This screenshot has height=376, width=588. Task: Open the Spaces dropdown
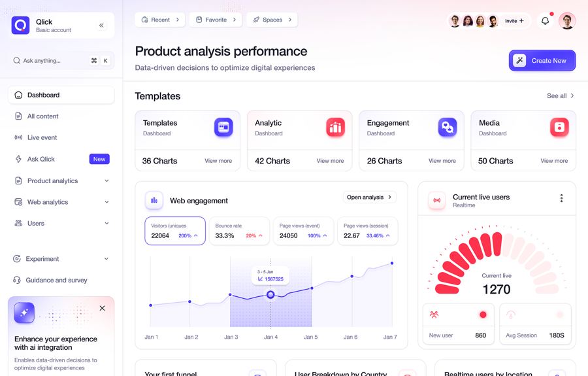pyautogui.click(x=272, y=20)
